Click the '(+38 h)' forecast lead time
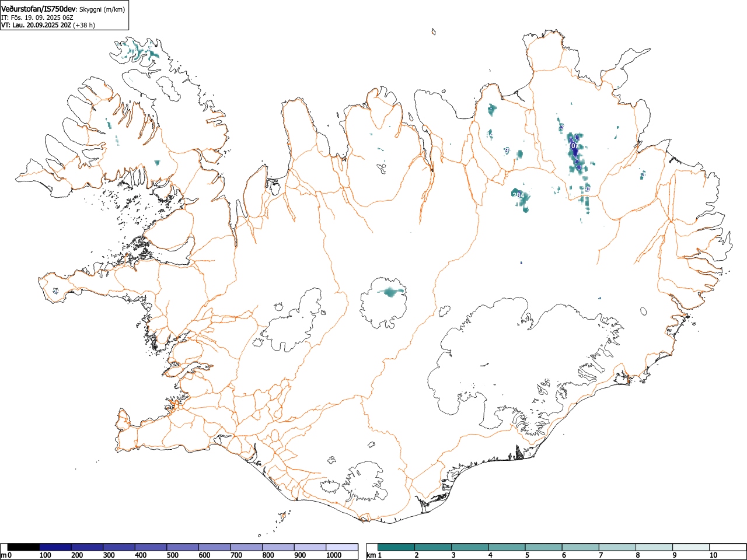Screen dimensions: 747x560 84,25
